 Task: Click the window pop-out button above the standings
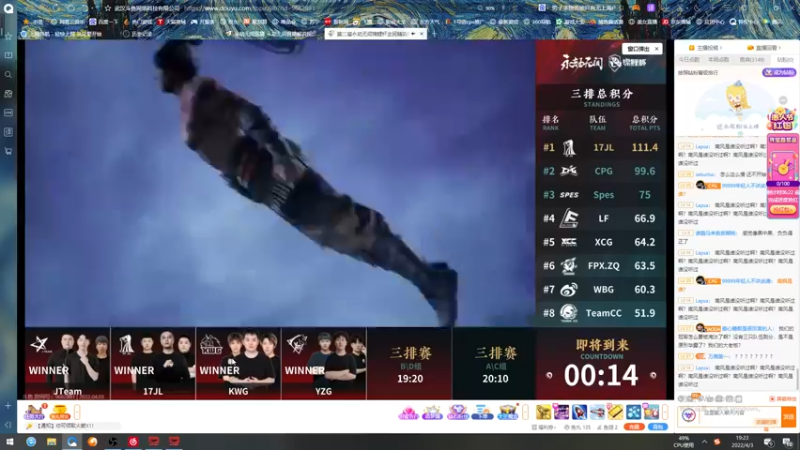click(x=642, y=48)
